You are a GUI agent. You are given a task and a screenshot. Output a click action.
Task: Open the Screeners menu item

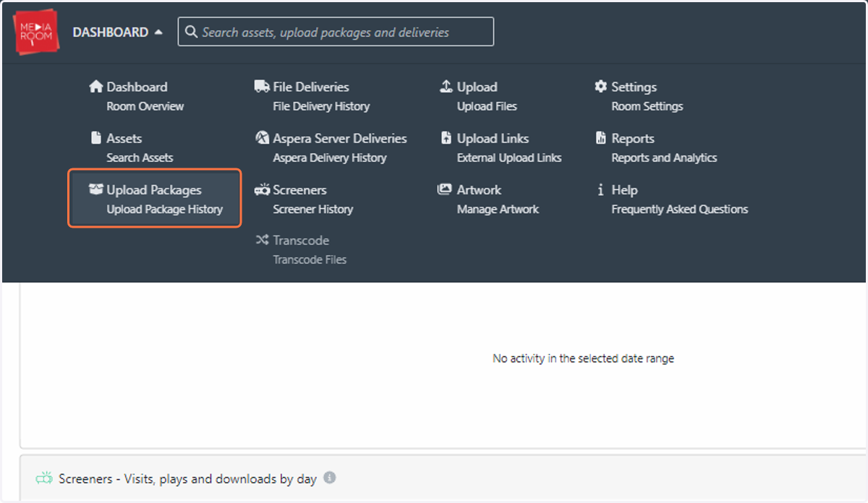pos(300,190)
